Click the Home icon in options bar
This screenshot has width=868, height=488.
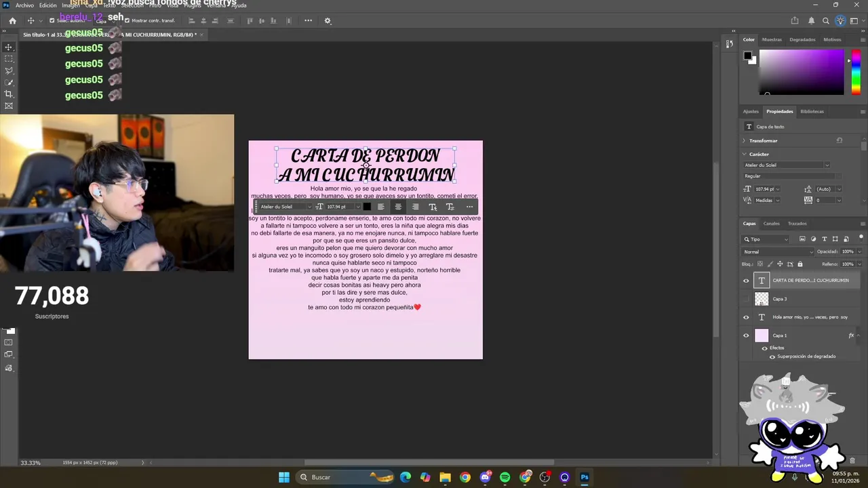tap(12, 21)
